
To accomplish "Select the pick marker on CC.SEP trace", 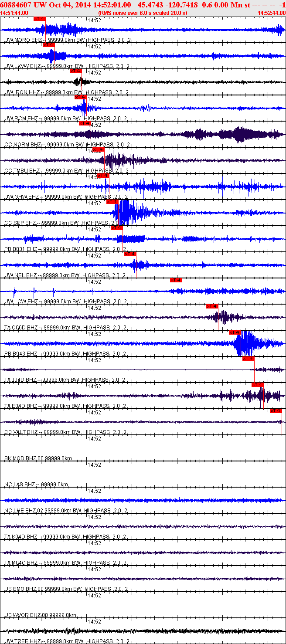I will click(112, 202).
